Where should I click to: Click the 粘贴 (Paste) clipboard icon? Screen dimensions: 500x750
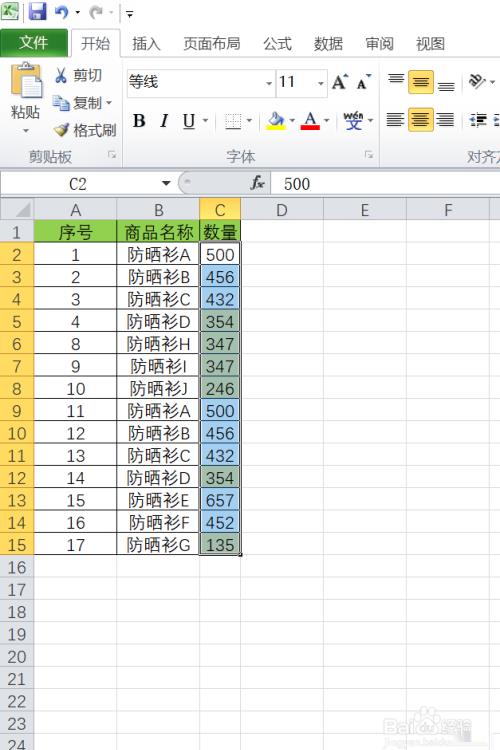(26, 80)
